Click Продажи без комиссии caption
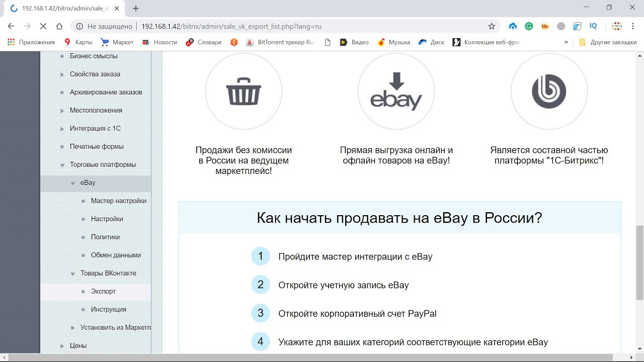644x362 pixels. pos(244,160)
